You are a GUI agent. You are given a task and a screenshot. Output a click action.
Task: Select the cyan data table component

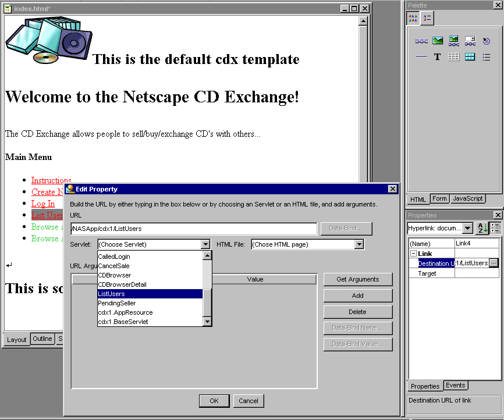point(470,57)
